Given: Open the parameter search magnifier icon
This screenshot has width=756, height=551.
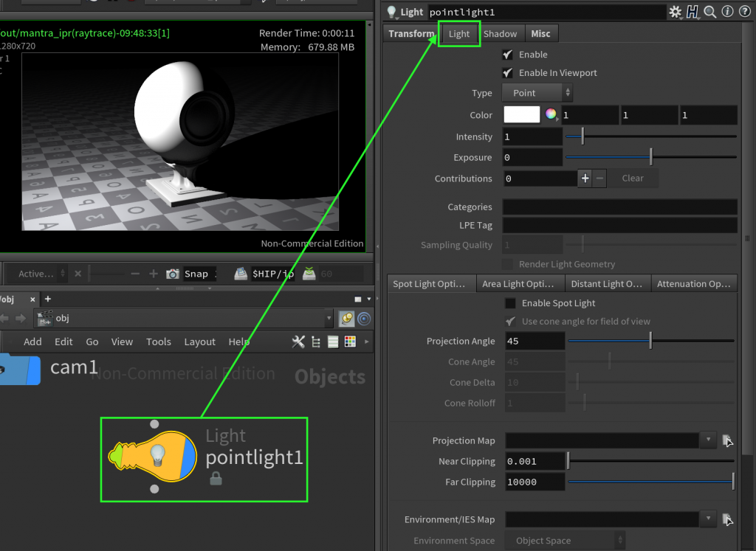Looking at the screenshot, I should (709, 12).
